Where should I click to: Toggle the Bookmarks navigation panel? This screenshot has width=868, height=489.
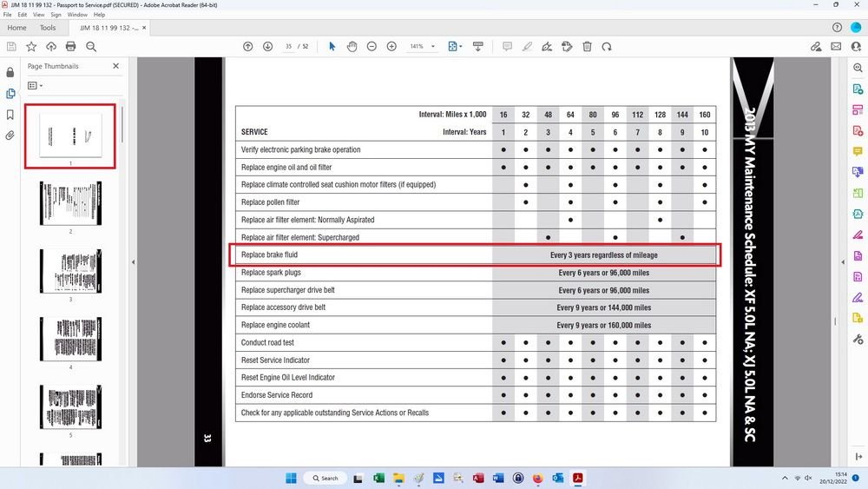[x=10, y=115]
